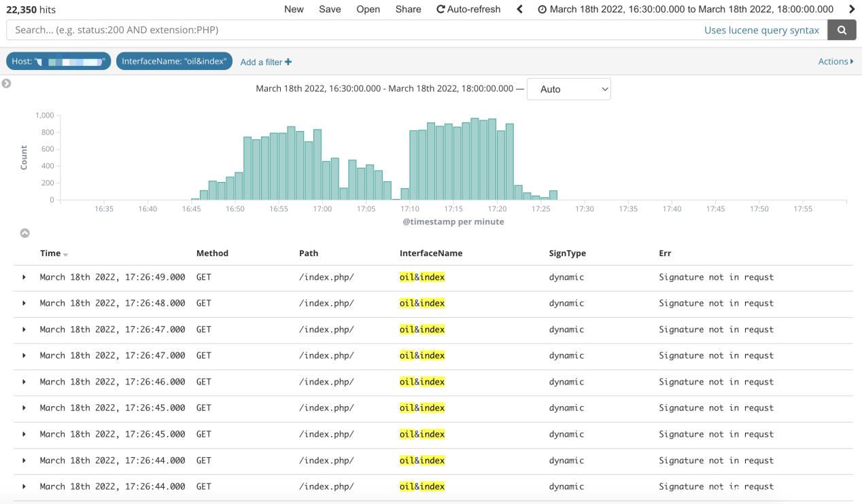The width and height of the screenshot is (862, 504).
Task: Open the Share menu item
Action: click(x=408, y=10)
